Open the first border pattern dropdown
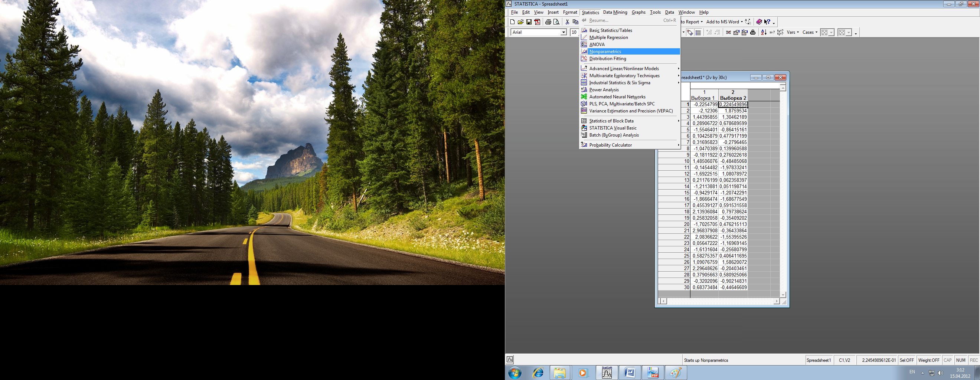 (x=832, y=33)
